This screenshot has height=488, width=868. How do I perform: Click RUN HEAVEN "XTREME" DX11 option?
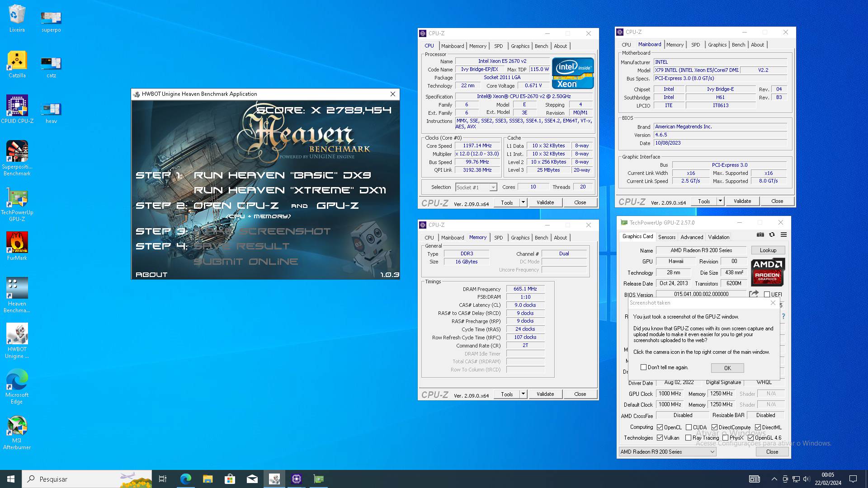[290, 190]
